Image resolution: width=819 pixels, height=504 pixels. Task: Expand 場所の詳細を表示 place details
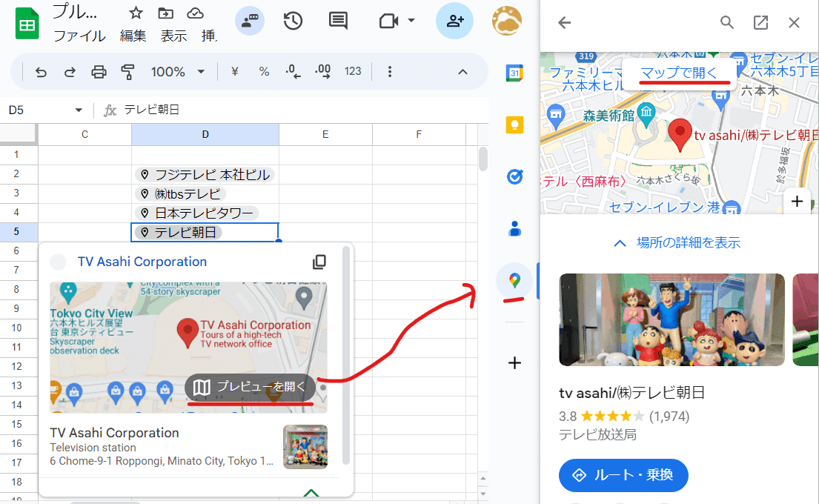pyautogui.click(x=678, y=243)
